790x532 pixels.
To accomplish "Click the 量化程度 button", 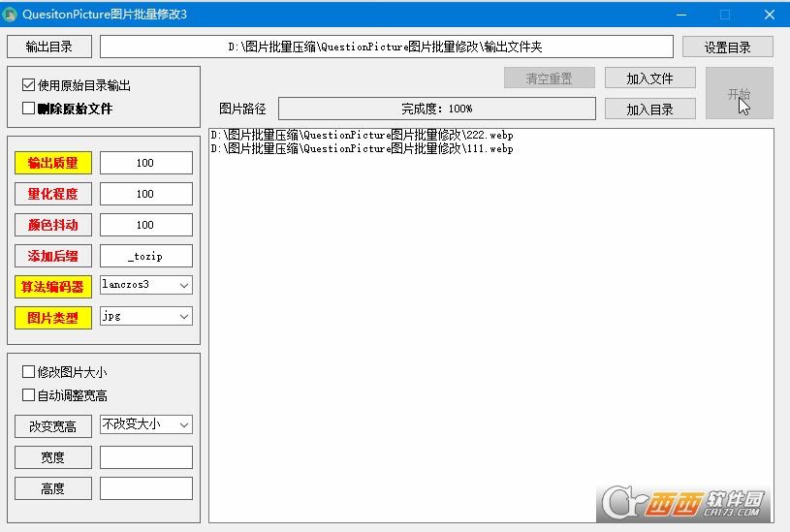I will coord(53,194).
